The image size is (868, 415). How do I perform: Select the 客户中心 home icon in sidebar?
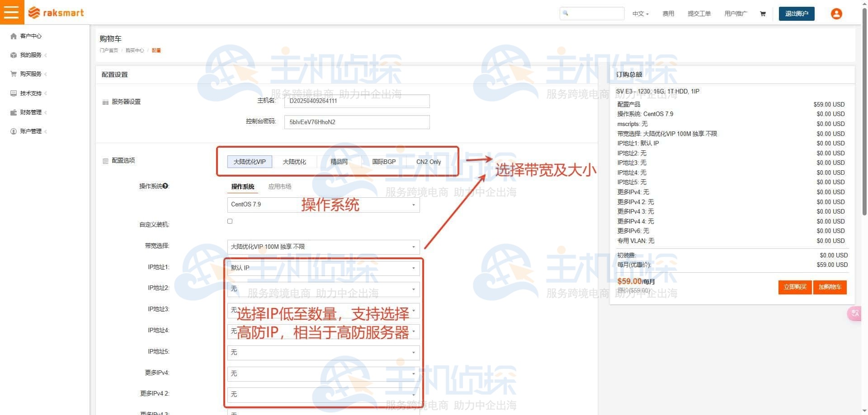pos(13,36)
